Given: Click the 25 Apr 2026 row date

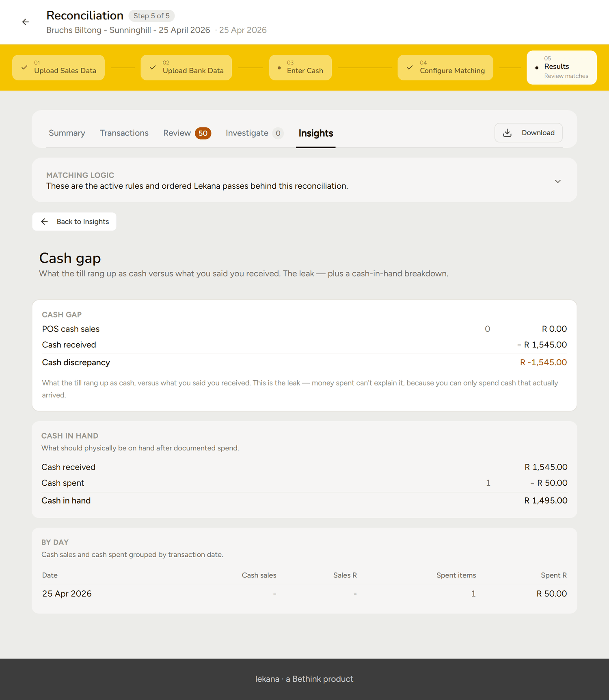Looking at the screenshot, I should point(67,594).
